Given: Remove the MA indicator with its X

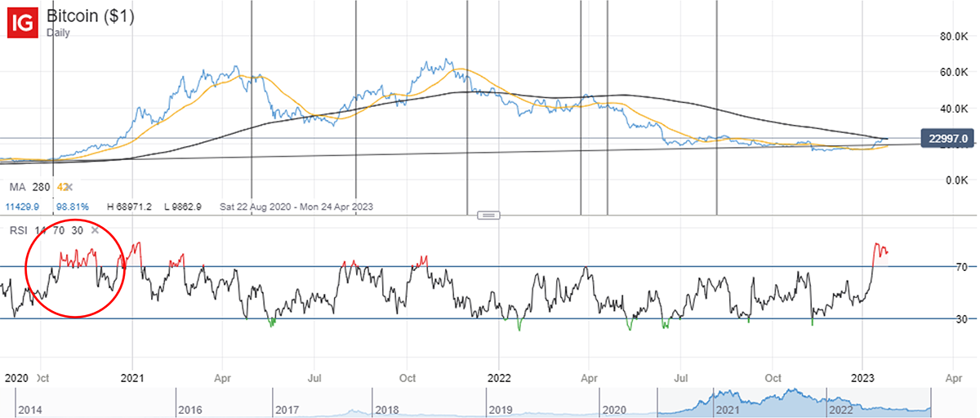Looking at the screenshot, I should click(x=69, y=187).
